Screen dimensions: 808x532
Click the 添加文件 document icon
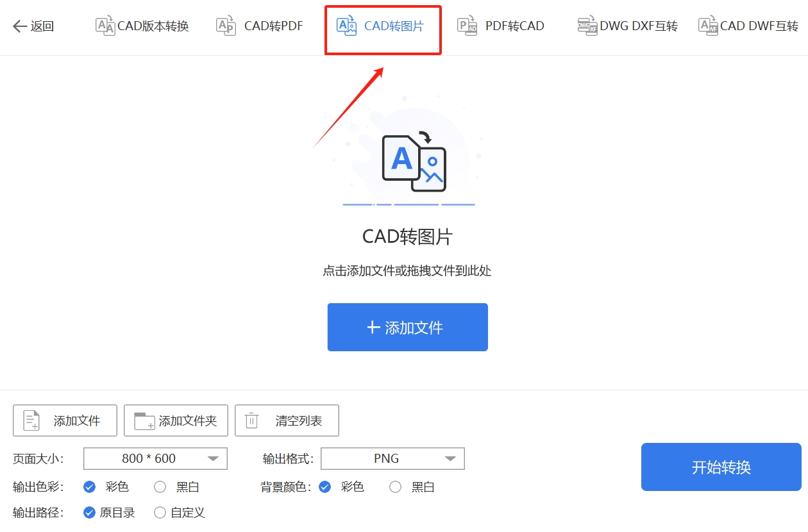pyautogui.click(x=31, y=420)
